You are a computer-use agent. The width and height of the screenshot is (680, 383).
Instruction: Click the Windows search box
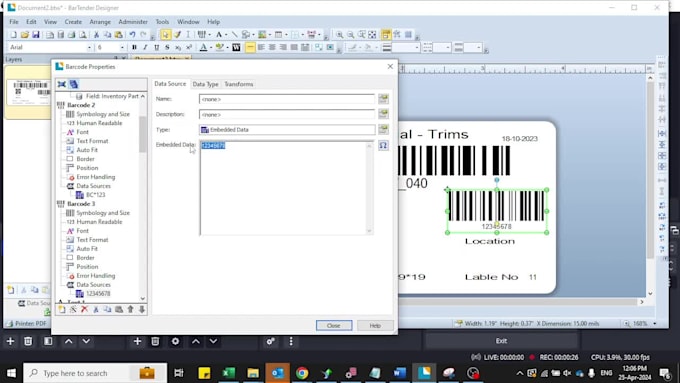click(x=95, y=373)
